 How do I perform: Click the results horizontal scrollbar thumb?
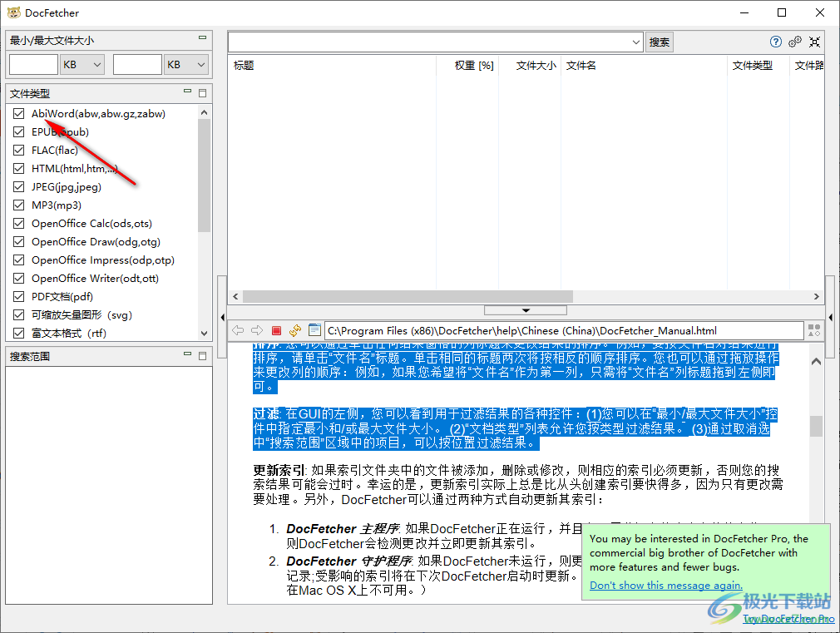[408, 296]
